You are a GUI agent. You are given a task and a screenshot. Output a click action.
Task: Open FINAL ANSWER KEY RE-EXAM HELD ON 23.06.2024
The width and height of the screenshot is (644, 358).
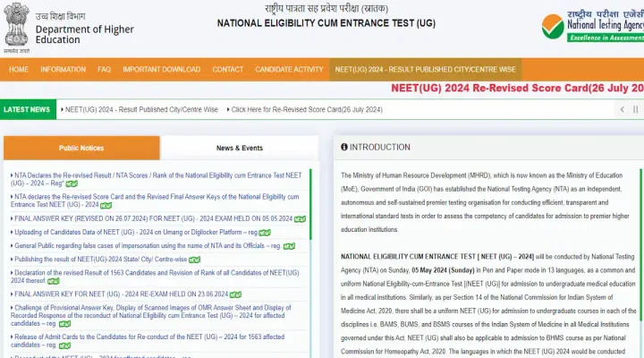tap(121, 294)
